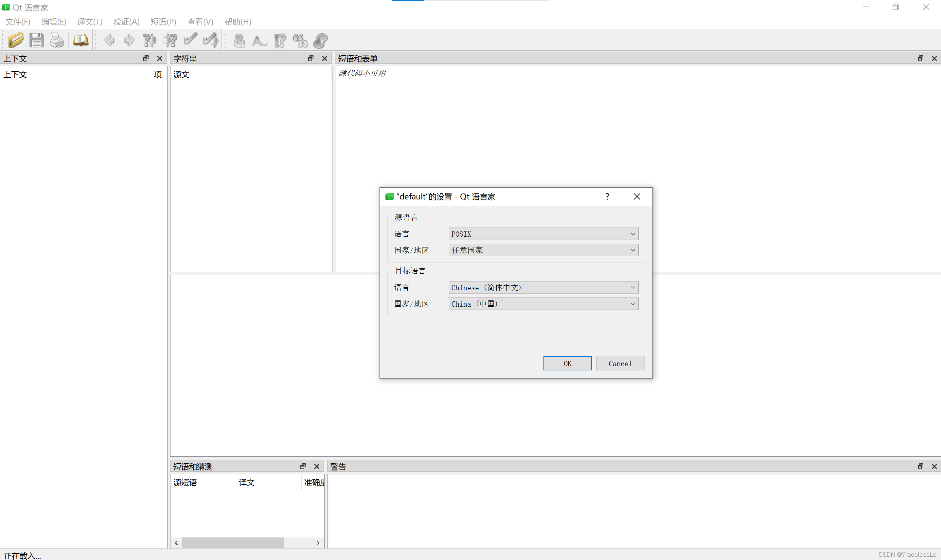Viewport: 941px width, 560px height.
Task: Open the 文件(F) menu
Action: 18,22
